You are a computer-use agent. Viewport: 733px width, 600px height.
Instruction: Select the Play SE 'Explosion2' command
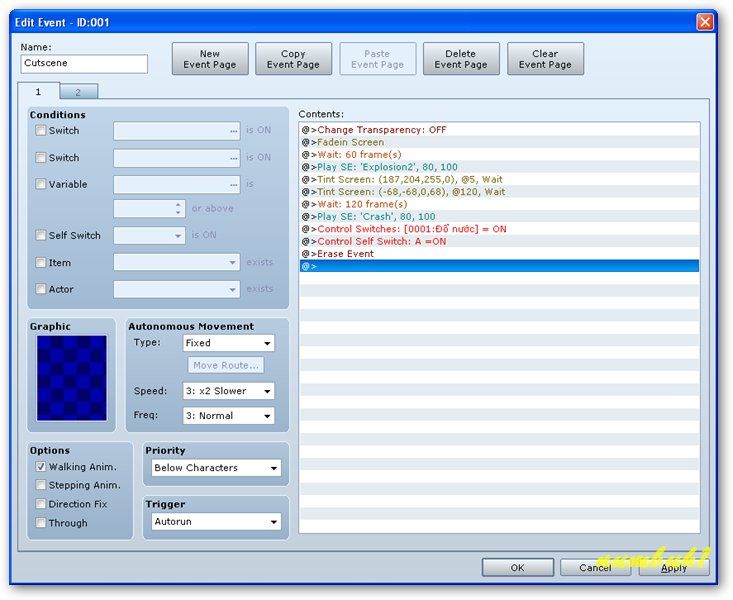coord(499,167)
